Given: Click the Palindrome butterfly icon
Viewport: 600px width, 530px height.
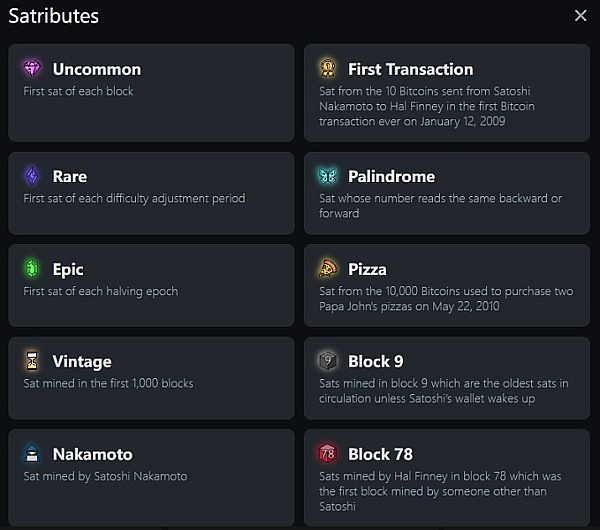Looking at the screenshot, I should 328,176.
